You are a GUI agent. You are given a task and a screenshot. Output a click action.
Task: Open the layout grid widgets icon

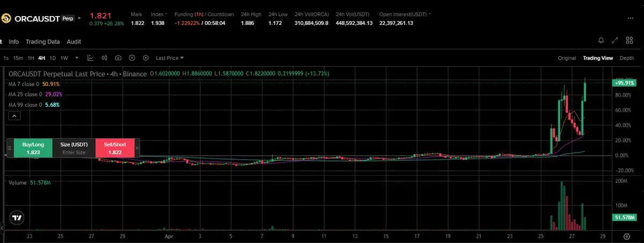pos(628,40)
